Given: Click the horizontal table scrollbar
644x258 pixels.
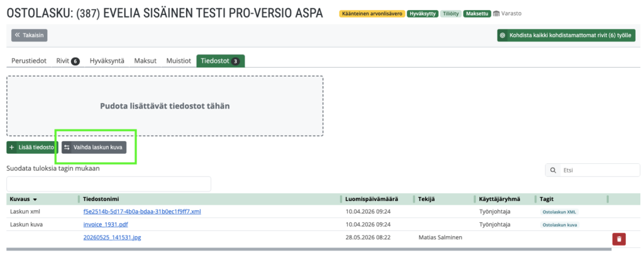Looking at the screenshot, I should [309, 249].
